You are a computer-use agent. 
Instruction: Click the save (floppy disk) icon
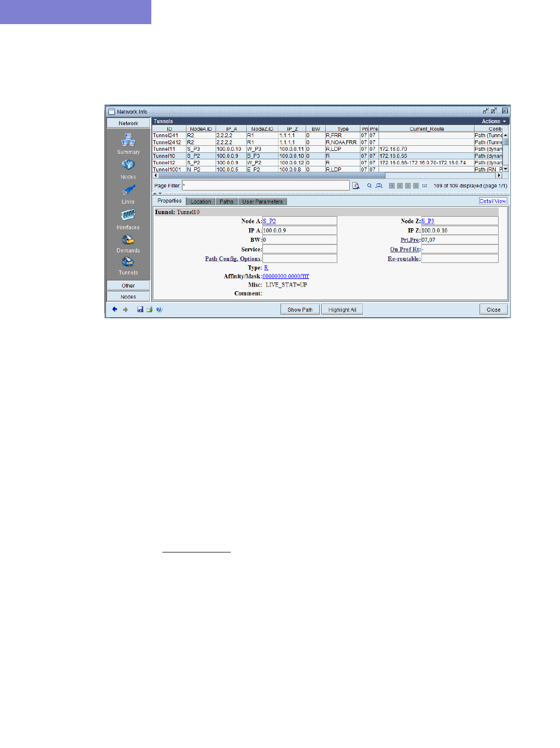pos(140,310)
